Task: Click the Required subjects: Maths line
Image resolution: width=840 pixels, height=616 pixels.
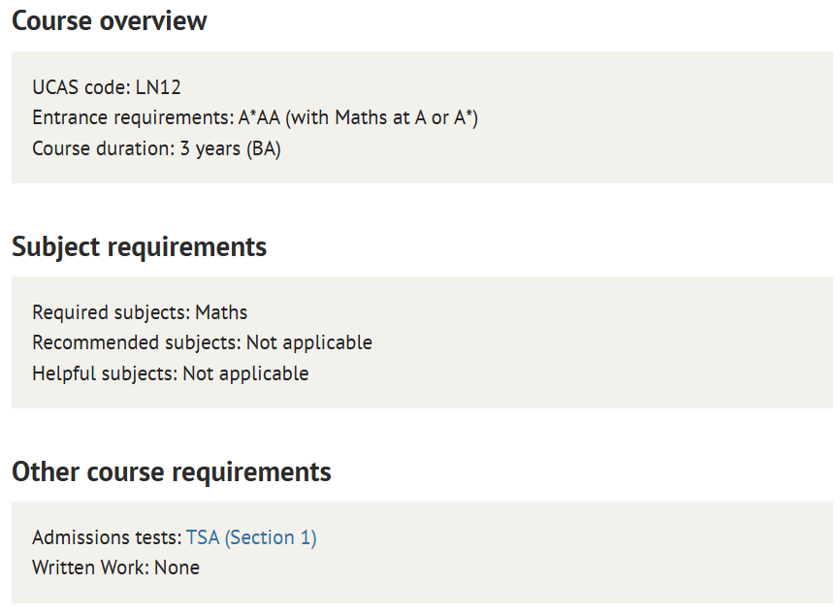Action: [140, 312]
